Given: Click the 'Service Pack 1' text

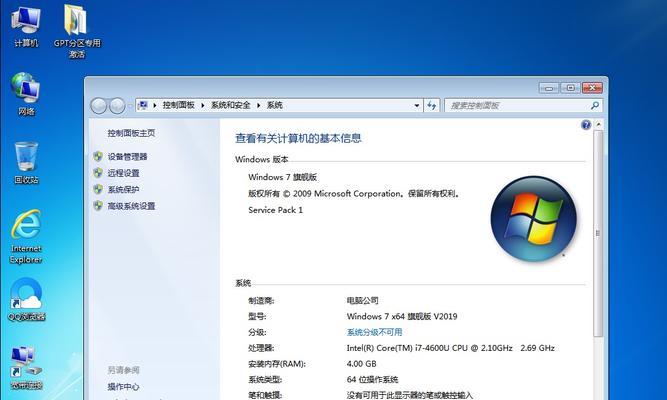Looking at the screenshot, I should (275, 210).
